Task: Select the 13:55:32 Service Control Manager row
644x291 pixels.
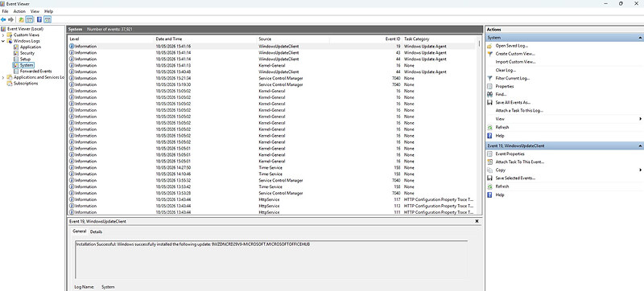Action: click(272, 180)
